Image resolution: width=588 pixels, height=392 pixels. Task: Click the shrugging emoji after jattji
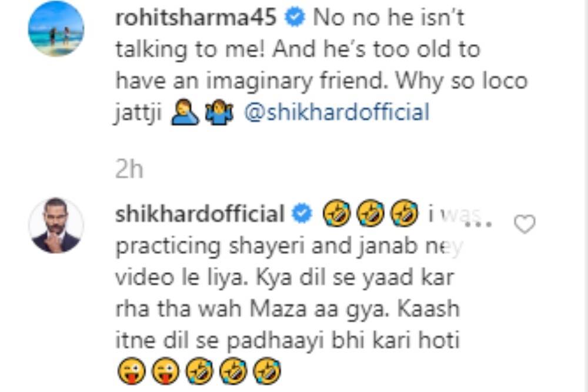219,113
